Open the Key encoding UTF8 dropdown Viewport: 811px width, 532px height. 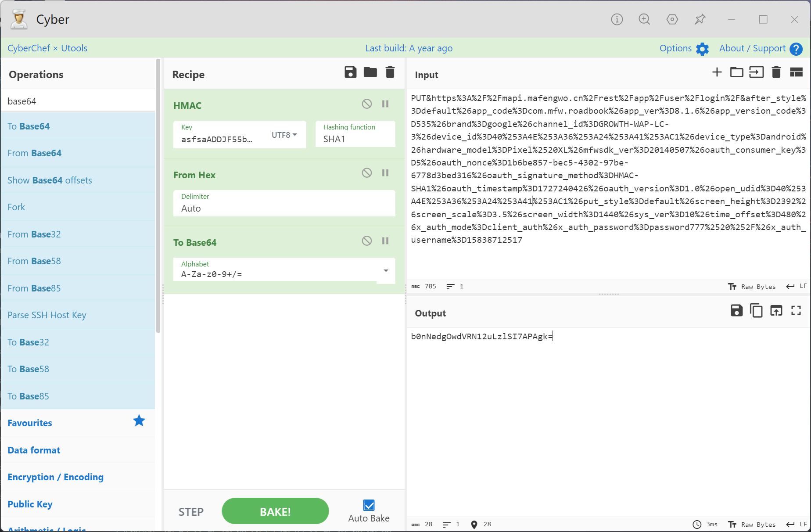(284, 135)
